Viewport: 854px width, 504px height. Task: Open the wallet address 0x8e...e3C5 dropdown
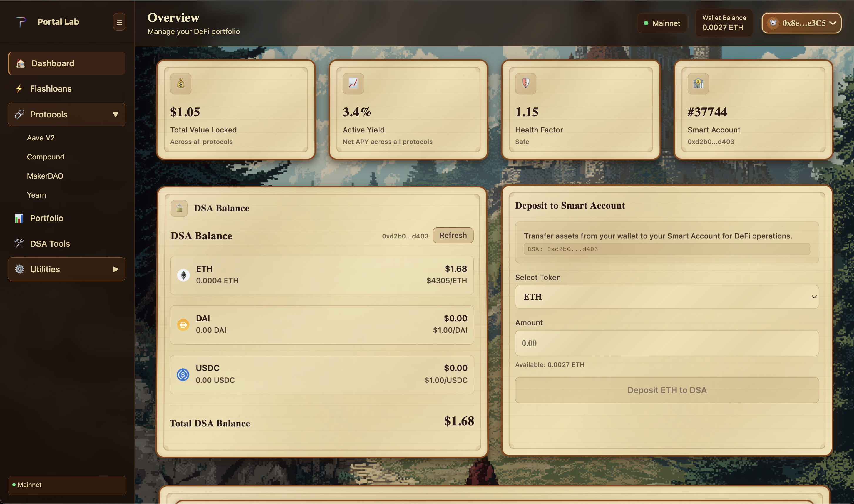coord(801,23)
